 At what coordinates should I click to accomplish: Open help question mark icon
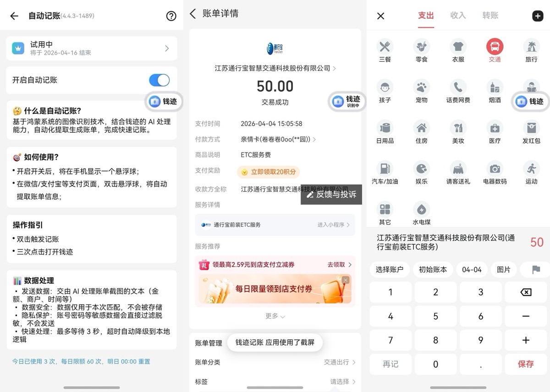pyautogui.click(x=171, y=16)
